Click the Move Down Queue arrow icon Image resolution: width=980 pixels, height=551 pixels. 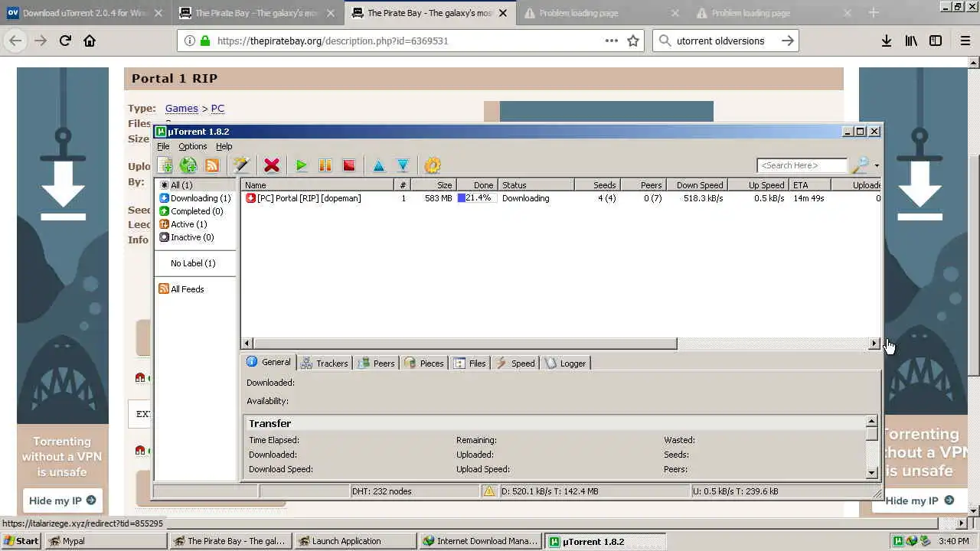click(403, 165)
